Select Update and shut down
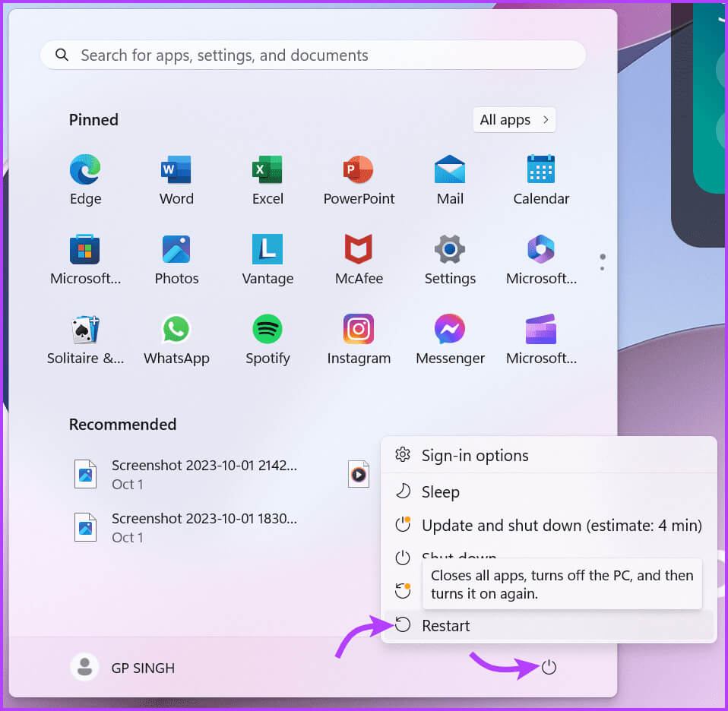The width and height of the screenshot is (728, 711). (549, 525)
